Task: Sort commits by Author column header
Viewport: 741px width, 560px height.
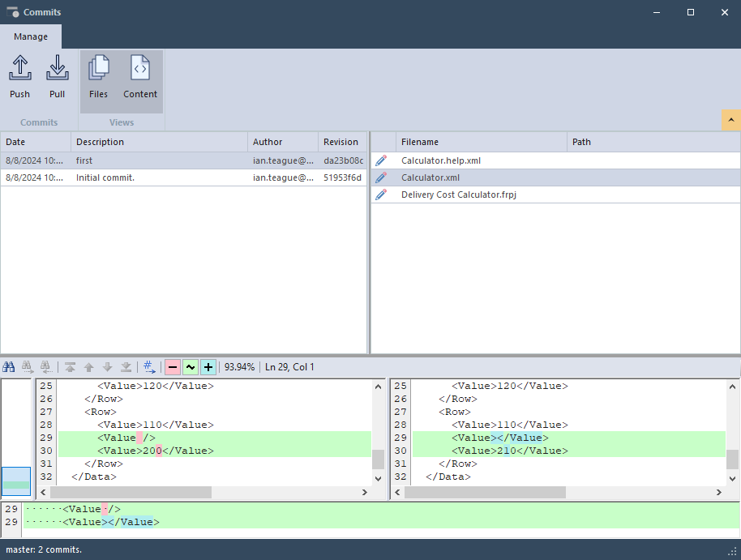Action: coord(283,142)
